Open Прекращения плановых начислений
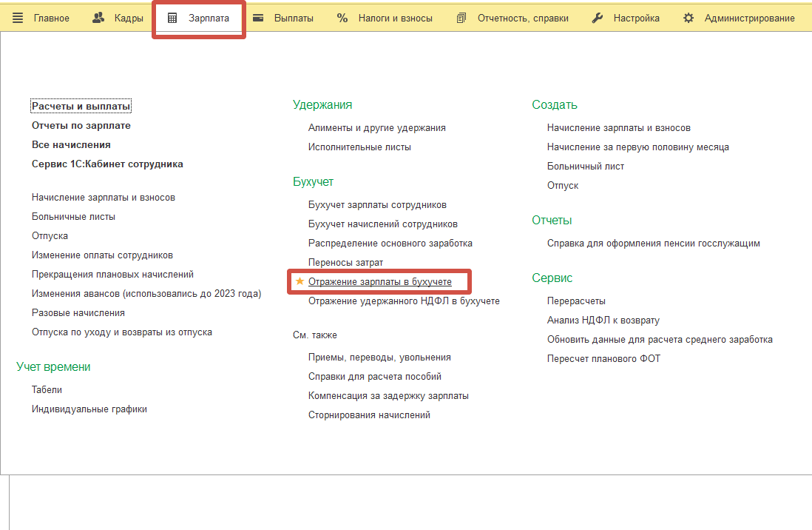812x530 pixels. pos(112,274)
